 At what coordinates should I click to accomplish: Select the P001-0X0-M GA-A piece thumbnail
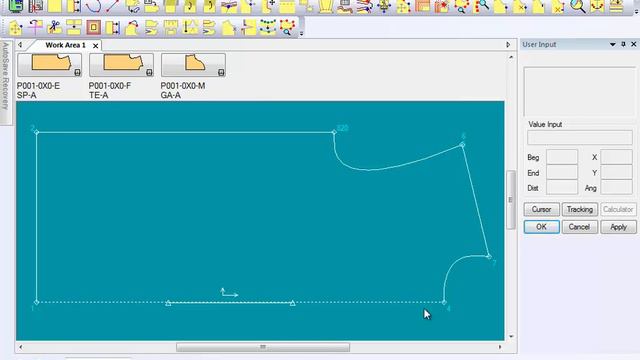coord(193,64)
